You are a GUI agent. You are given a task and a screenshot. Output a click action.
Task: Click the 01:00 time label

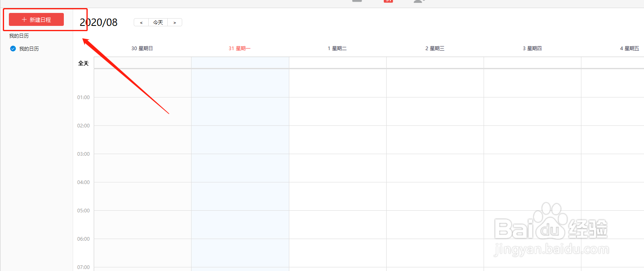point(83,97)
